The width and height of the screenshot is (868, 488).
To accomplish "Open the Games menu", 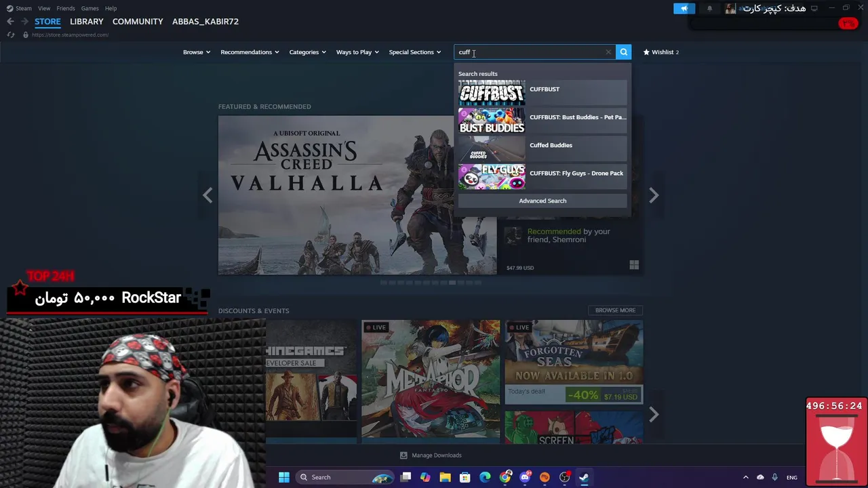I will [90, 8].
